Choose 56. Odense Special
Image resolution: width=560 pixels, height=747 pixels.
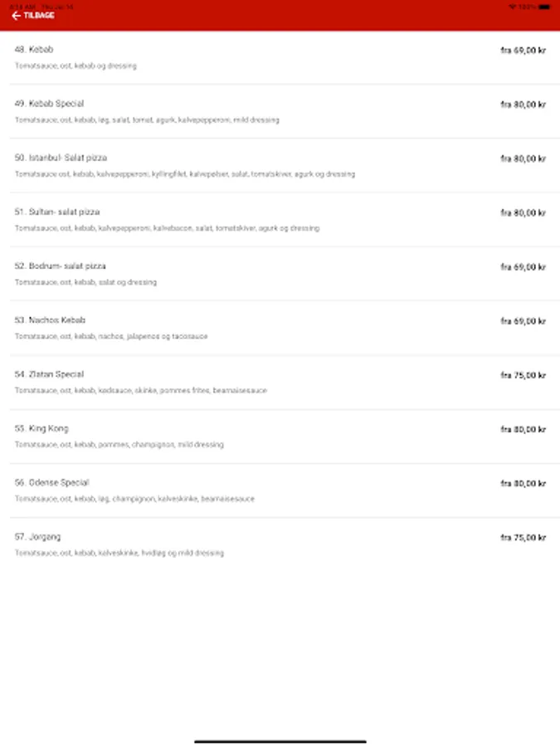[x=51, y=482]
